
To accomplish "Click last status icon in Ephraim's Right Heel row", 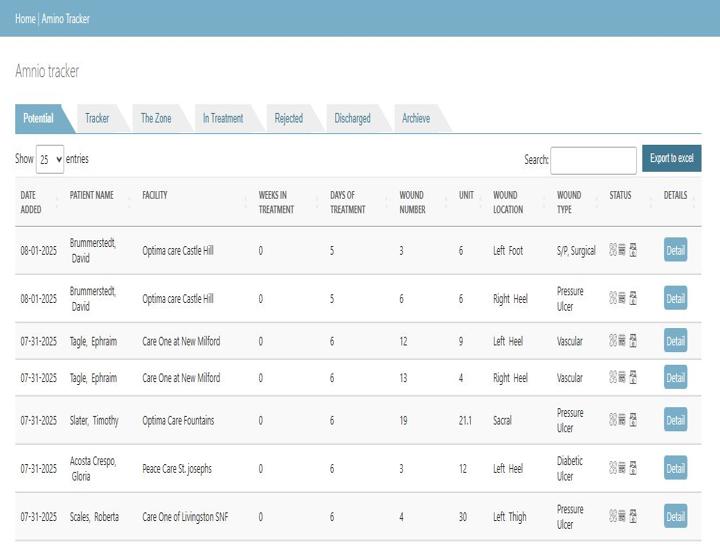I will [633, 378].
